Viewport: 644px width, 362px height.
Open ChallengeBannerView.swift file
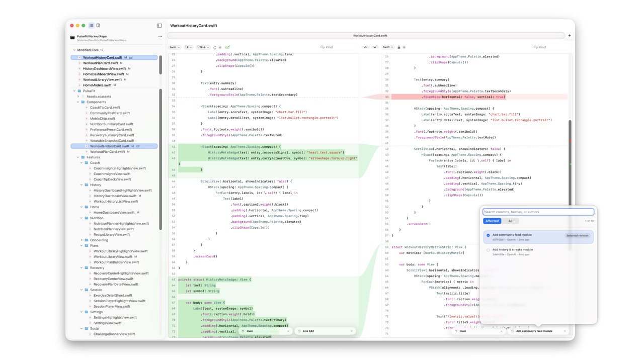pos(114,334)
